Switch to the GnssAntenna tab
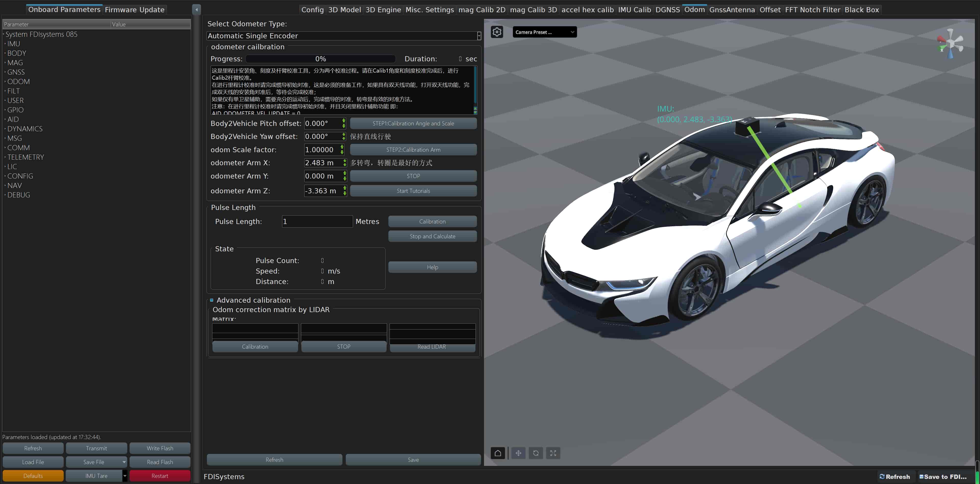Image resolution: width=980 pixels, height=484 pixels. (732, 9)
